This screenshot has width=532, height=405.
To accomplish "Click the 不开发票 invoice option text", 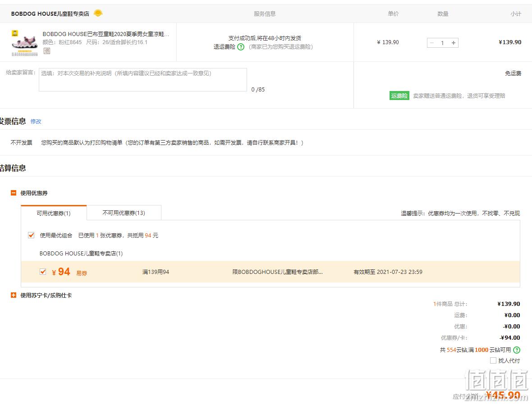I will pyautogui.click(x=21, y=143).
